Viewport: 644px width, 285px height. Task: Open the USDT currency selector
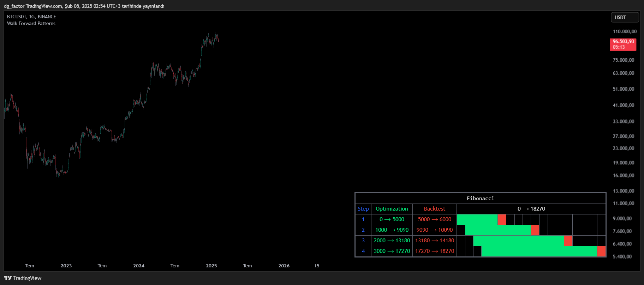point(625,17)
